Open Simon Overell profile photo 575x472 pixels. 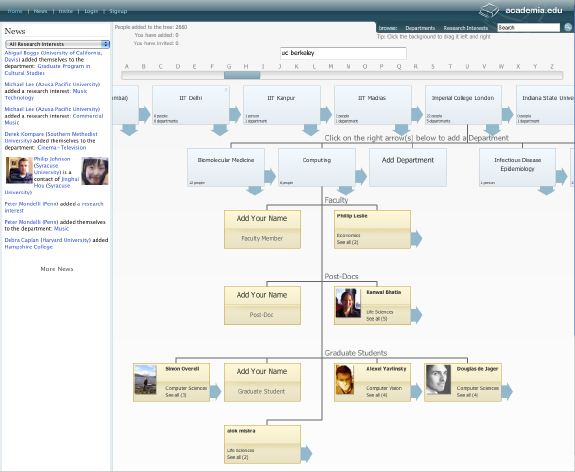145,379
